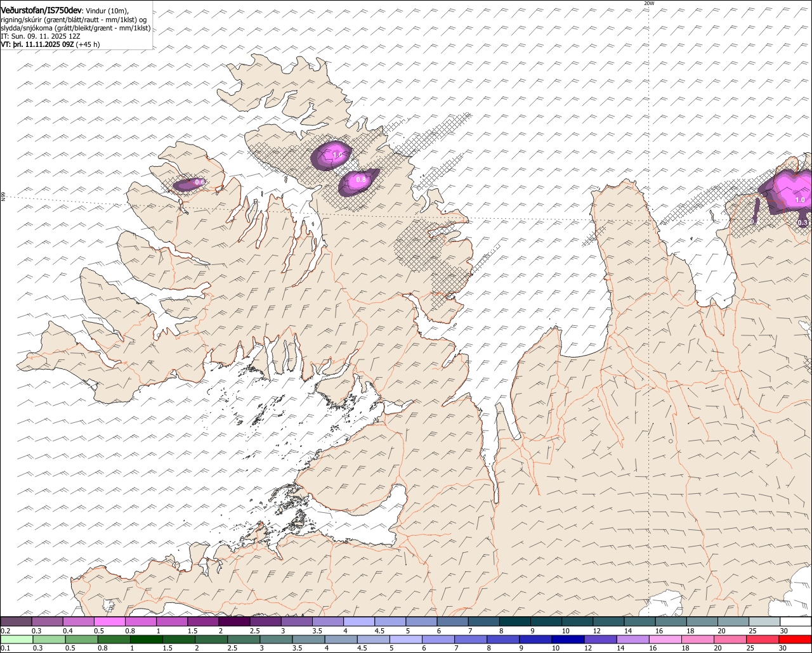
Task: Pick the deep blue 10 swatch in lower legend
Action: (x=568, y=639)
